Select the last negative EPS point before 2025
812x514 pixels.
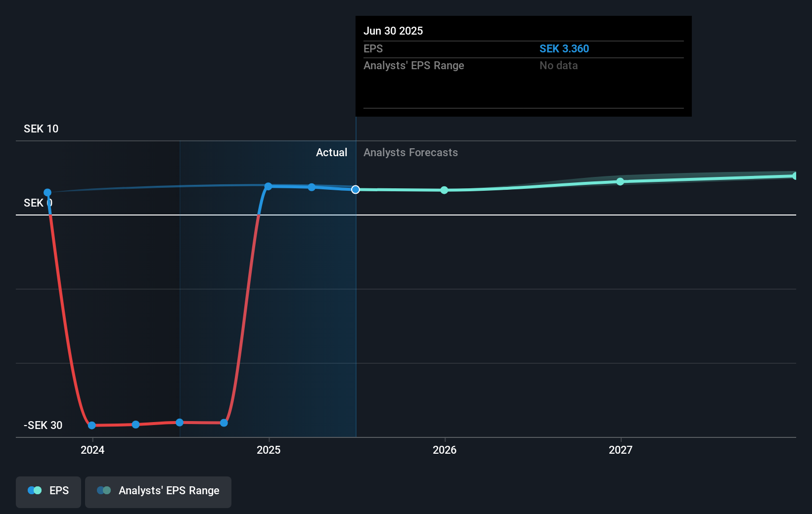[x=224, y=423]
